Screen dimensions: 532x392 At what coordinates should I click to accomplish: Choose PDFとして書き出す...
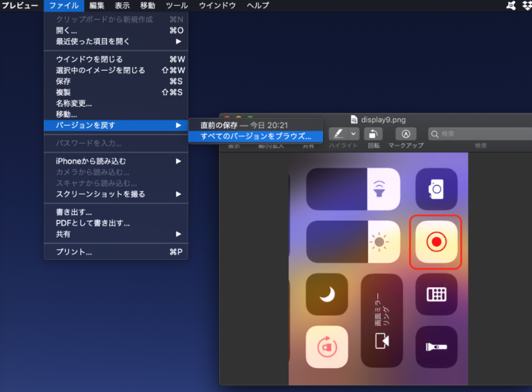(116, 223)
